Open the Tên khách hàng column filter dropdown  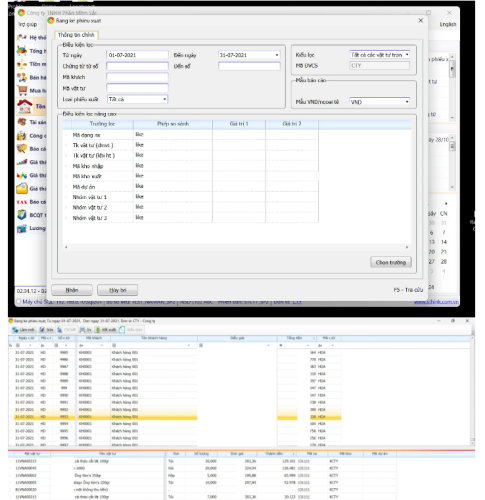tap(189, 345)
